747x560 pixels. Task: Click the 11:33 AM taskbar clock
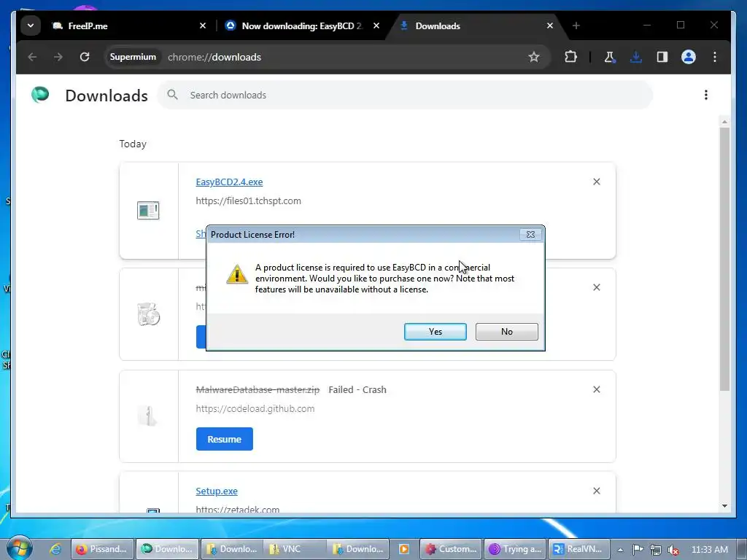click(x=709, y=550)
